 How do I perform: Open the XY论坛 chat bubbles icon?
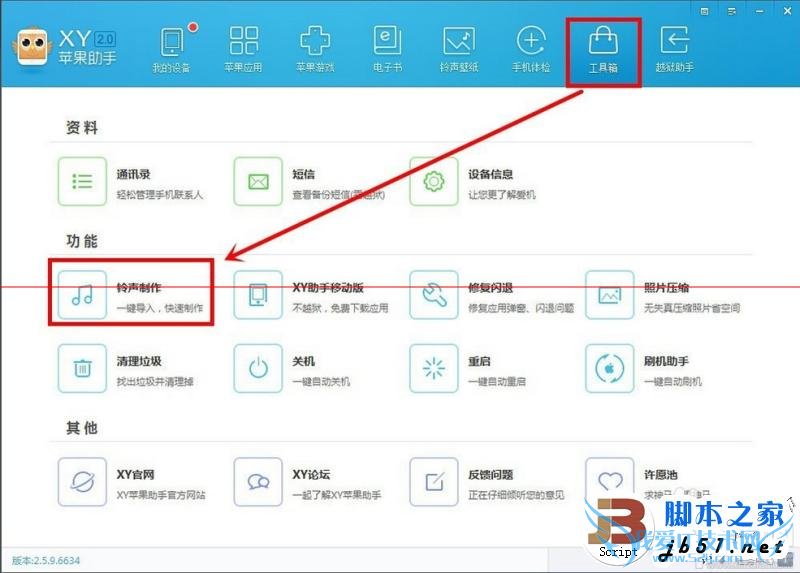tap(258, 482)
